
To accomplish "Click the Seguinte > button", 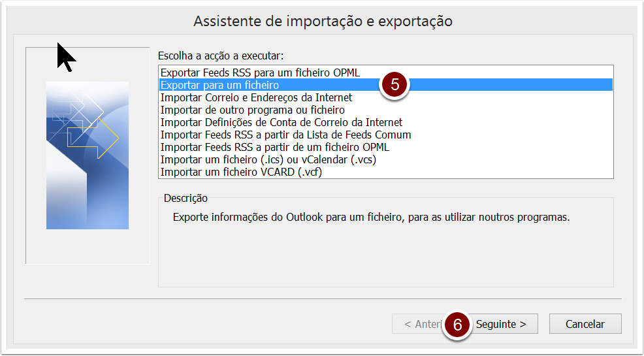I will (501, 324).
